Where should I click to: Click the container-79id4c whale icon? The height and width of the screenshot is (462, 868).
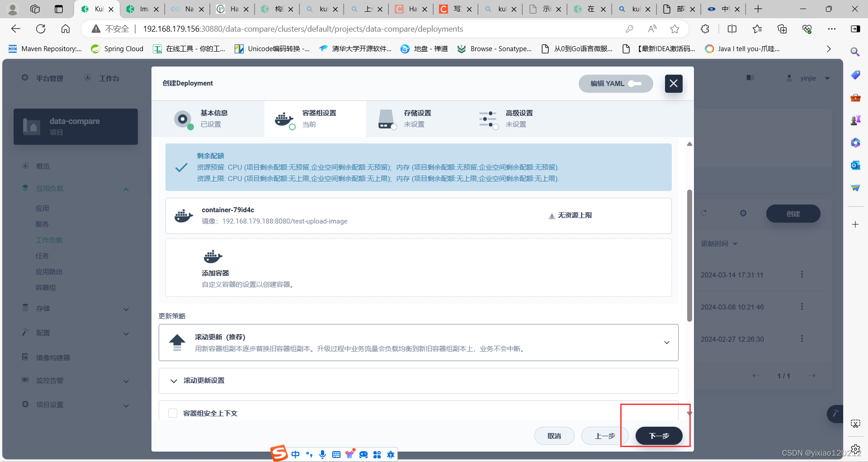pyautogui.click(x=184, y=216)
